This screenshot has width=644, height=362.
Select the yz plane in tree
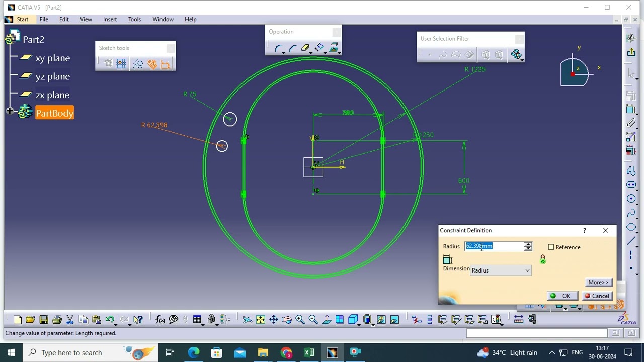coord(52,76)
